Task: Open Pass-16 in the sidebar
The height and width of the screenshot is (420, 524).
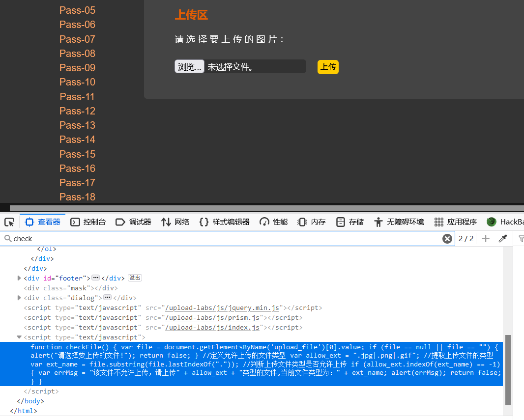Action: [77, 168]
